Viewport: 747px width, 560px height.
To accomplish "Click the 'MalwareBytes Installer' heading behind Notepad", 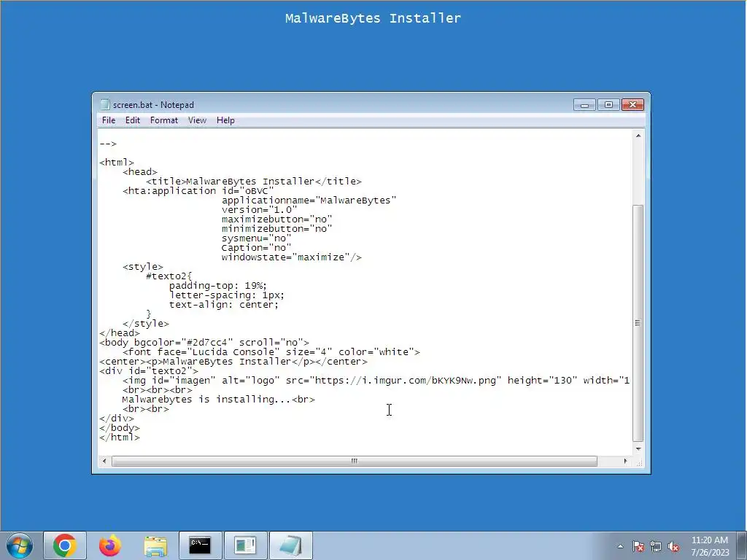I will [x=373, y=18].
